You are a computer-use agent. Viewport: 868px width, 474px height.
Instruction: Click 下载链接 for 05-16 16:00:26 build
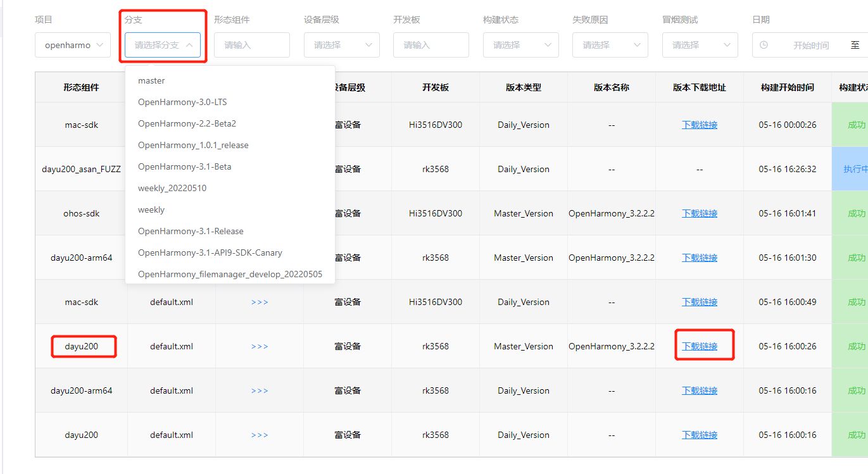(x=700, y=346)
